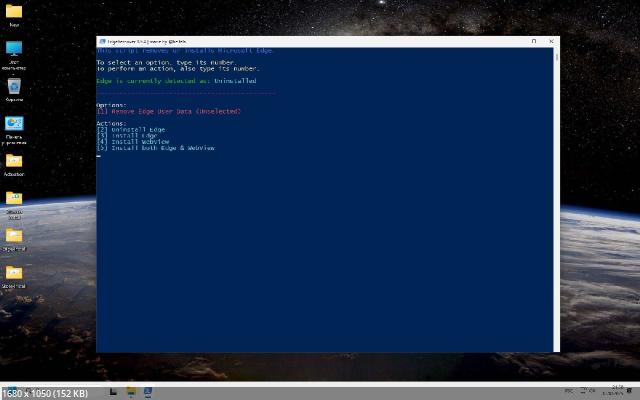Minimize the EdgeRemover console window
The height and width of the screenshot is (400, 640).
pos(516,41)
